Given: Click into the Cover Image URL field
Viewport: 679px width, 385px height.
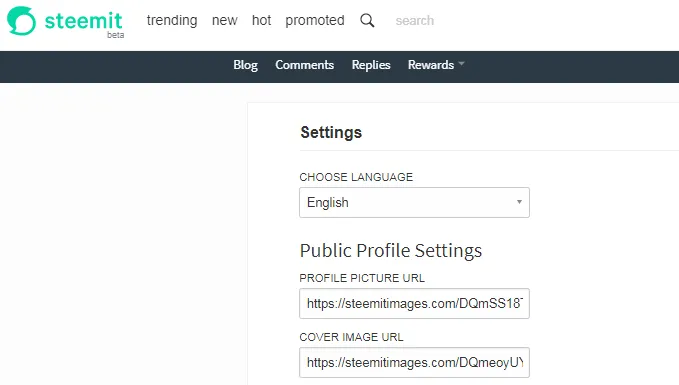Looking at the screenshot, I should (x=414, y=362).
